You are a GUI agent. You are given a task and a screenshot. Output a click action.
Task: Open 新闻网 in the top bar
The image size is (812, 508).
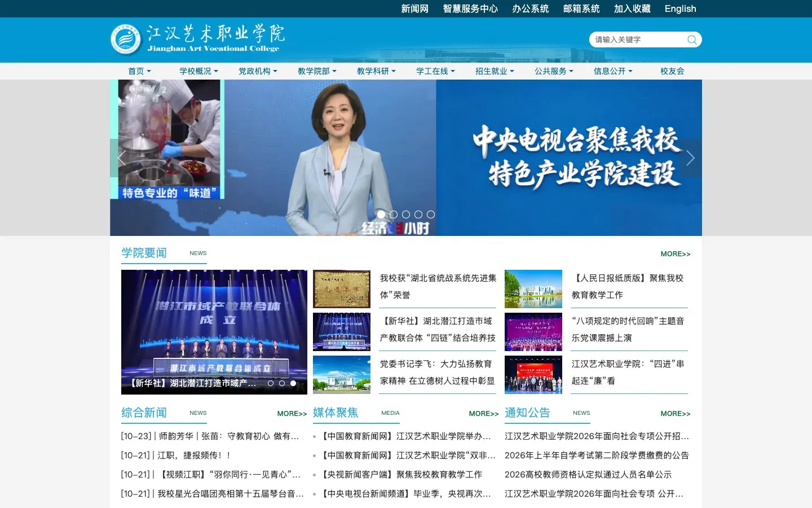415,8
